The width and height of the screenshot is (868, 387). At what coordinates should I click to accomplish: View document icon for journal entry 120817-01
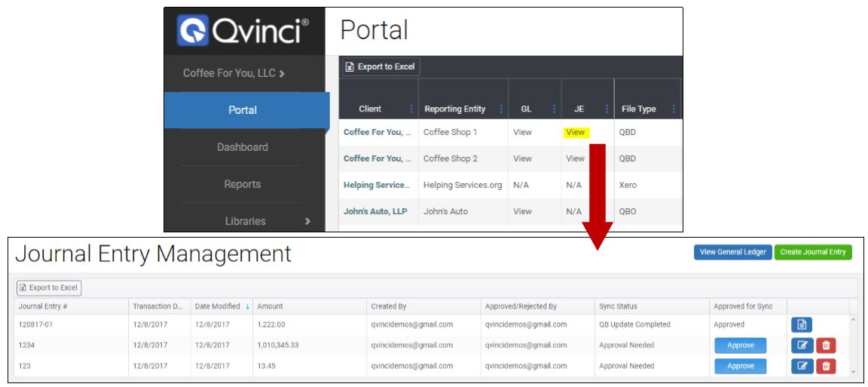(x=802, y=324)
